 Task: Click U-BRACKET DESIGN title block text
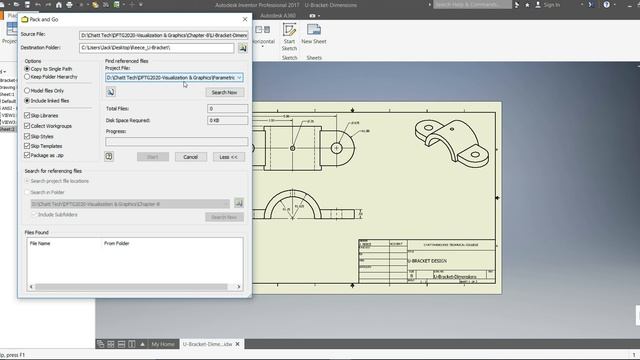coord(427,261)
